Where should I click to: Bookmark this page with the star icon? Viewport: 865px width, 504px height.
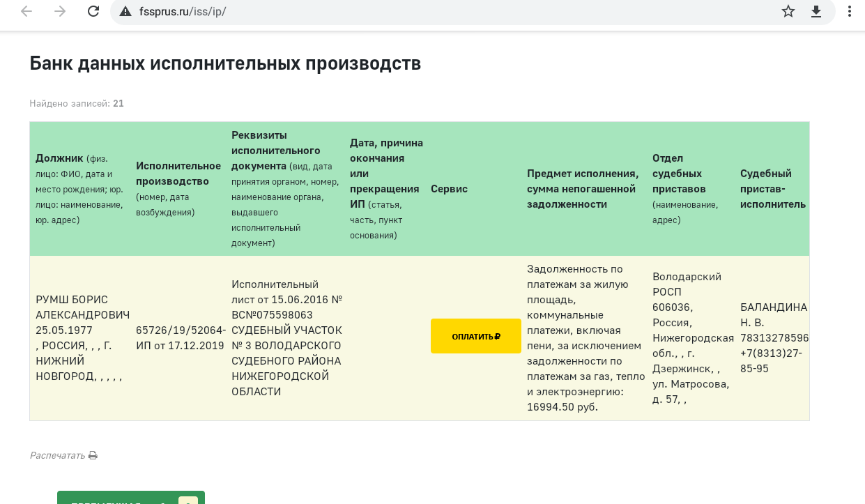click(788, 11)
